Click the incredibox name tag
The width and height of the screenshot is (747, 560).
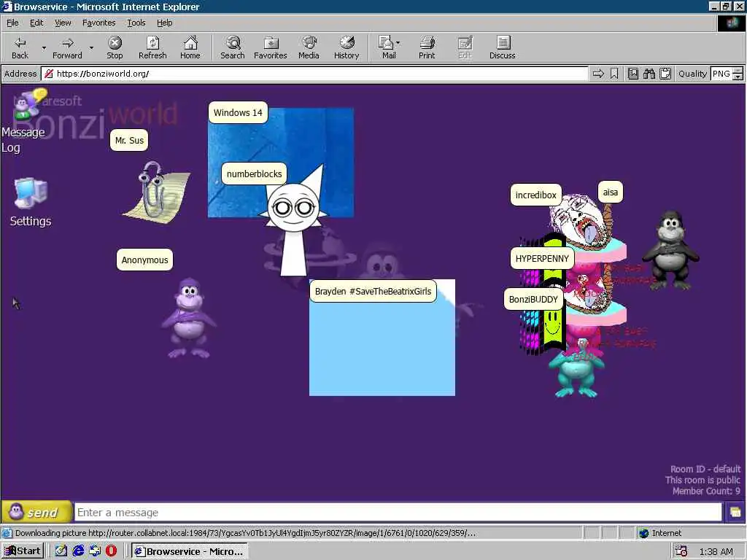point(536,195)
